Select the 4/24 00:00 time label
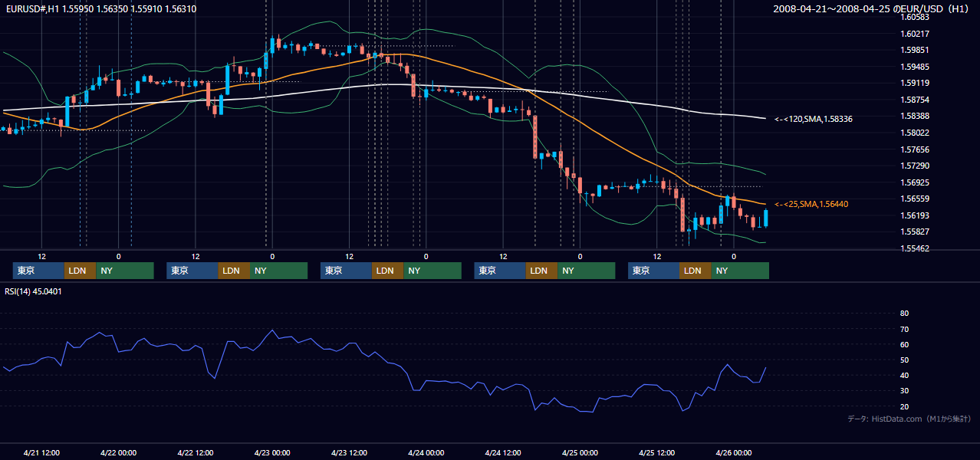This screenshot has height=460, width=980. click(x=426, y=452)
